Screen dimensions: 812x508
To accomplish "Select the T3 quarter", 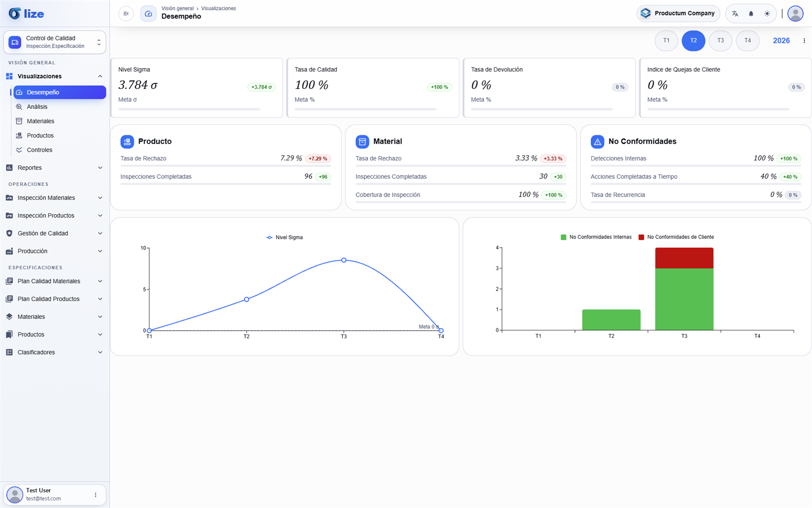I will click(x=720, y=41).
